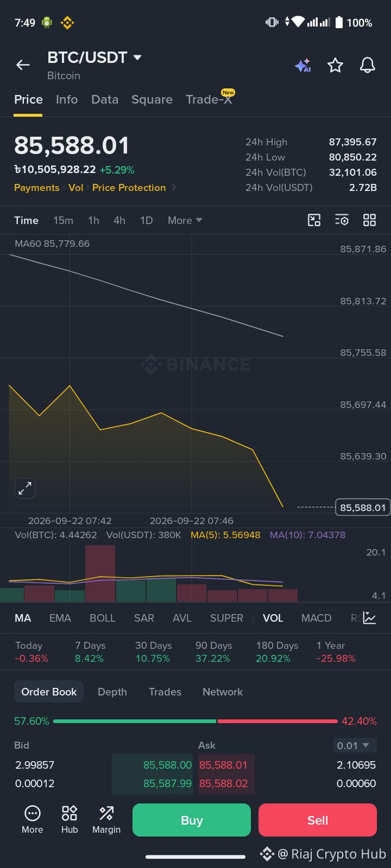Viewport: 391px width, 868px height.
Task: Open chart settings icon
Action: pos(342,220)
